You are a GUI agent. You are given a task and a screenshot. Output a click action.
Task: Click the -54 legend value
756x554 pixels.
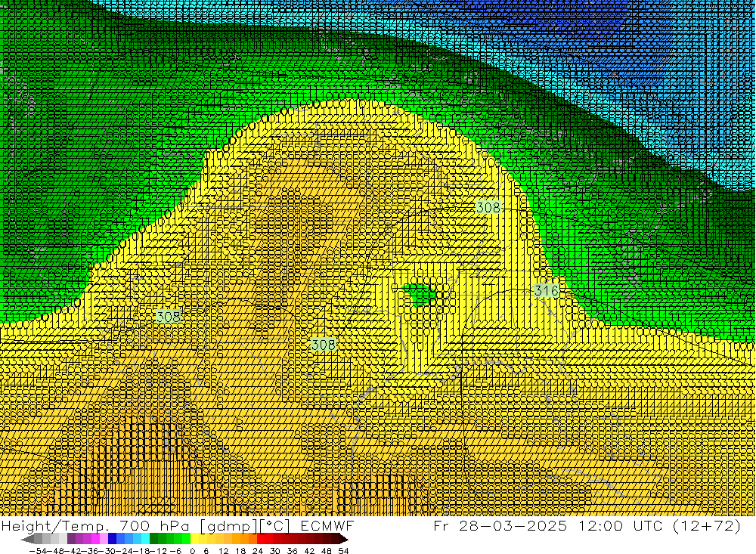pyautogui.click(x=38, y=551)
